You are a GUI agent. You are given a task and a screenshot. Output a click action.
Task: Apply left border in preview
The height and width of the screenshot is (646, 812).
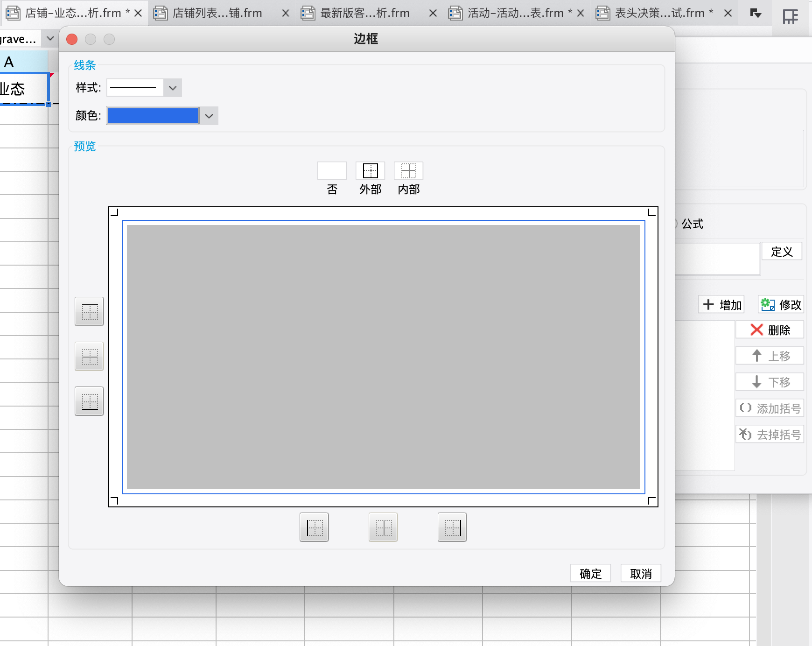pos(314,527)
